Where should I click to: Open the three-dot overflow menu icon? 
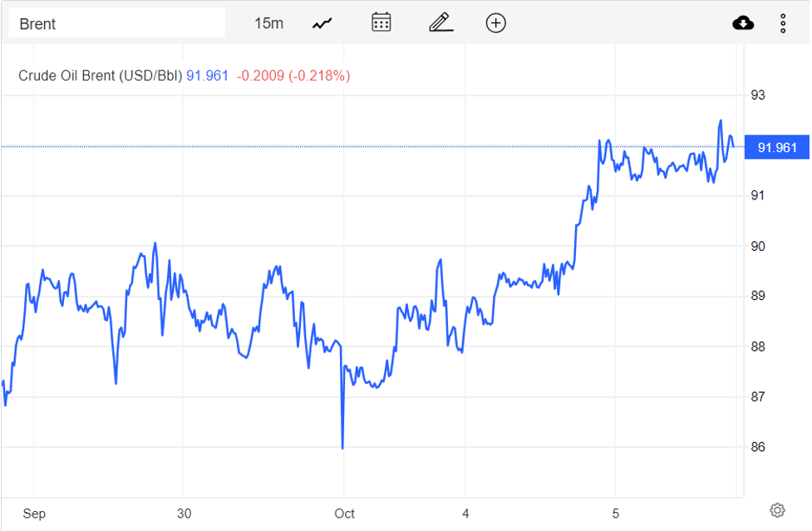(783, 22)
